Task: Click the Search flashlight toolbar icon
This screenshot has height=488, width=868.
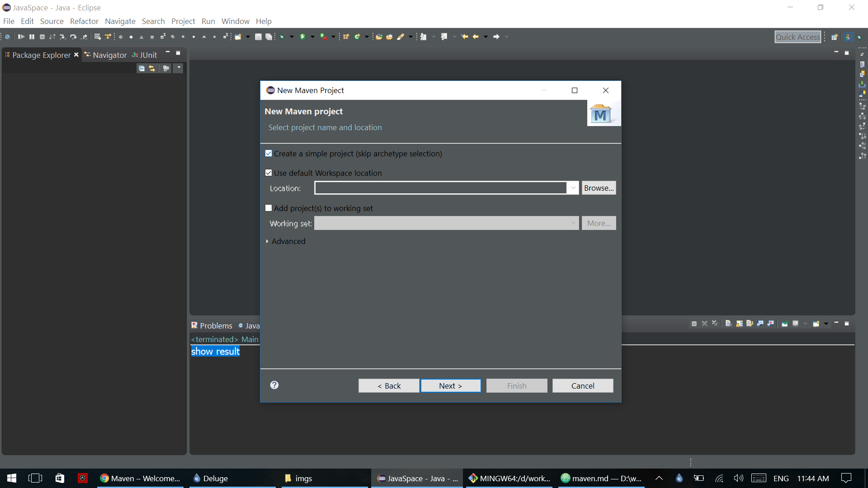Action: coord(401,37)
